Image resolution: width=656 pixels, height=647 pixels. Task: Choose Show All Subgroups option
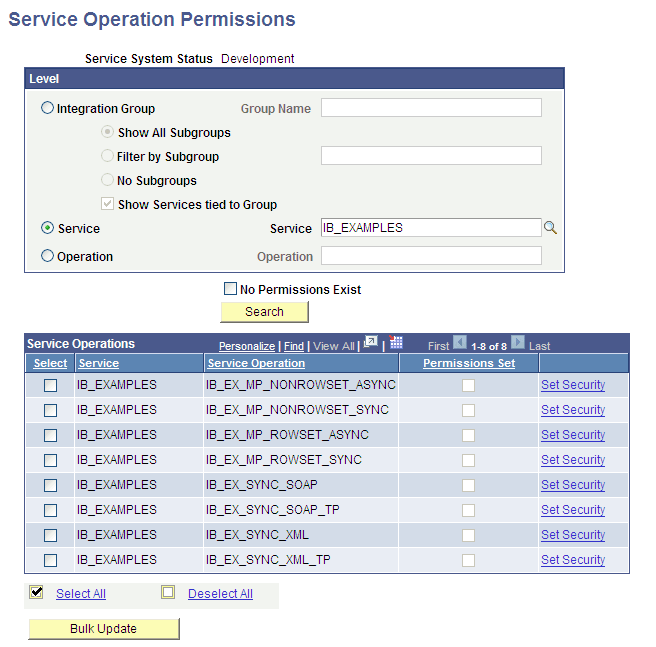[x=108, y=132]
